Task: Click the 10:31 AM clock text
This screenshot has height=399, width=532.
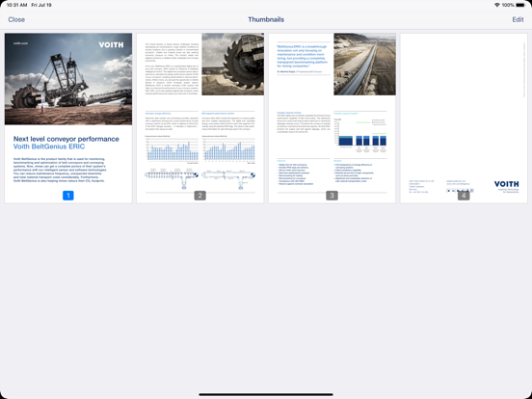Action: click(x=16, y=5)
